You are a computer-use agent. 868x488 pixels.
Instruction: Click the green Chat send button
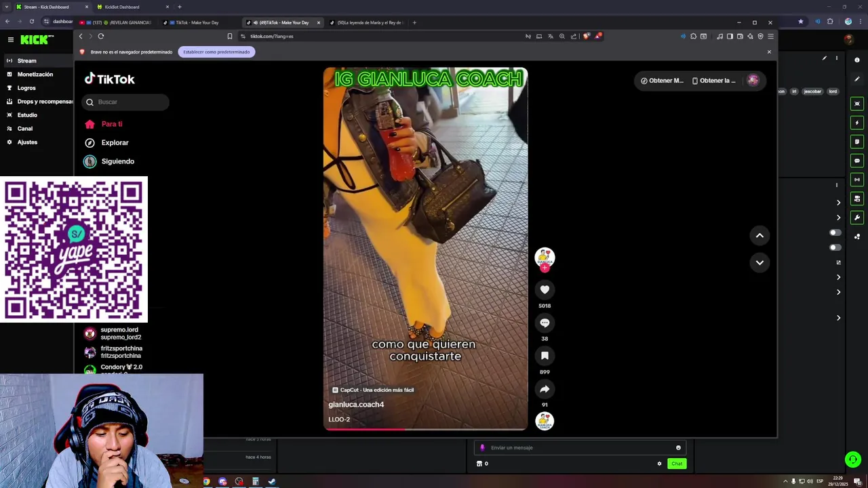(x=677, y=464)
